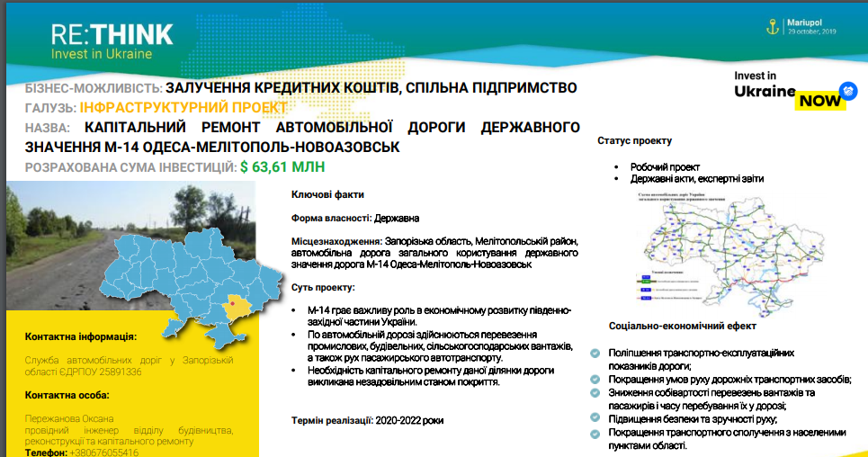Click the yellow NOW badge
The width and height of the screenshot is (868, 457).
820,101
